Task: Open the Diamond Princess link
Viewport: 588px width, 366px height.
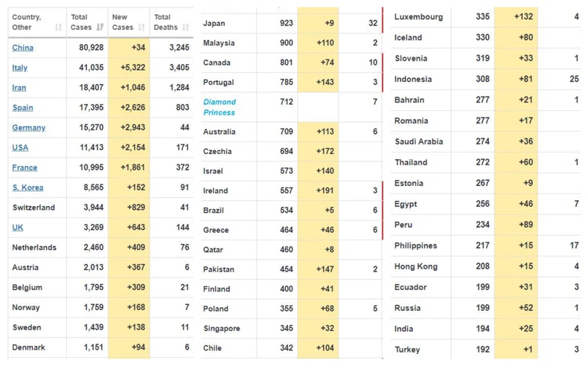Action: click(x=220, y=107)
